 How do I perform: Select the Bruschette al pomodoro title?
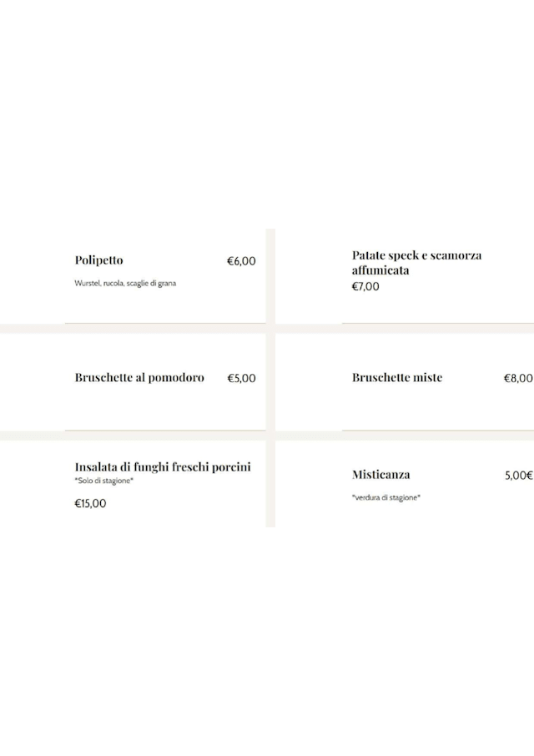[x=139, y=378]
